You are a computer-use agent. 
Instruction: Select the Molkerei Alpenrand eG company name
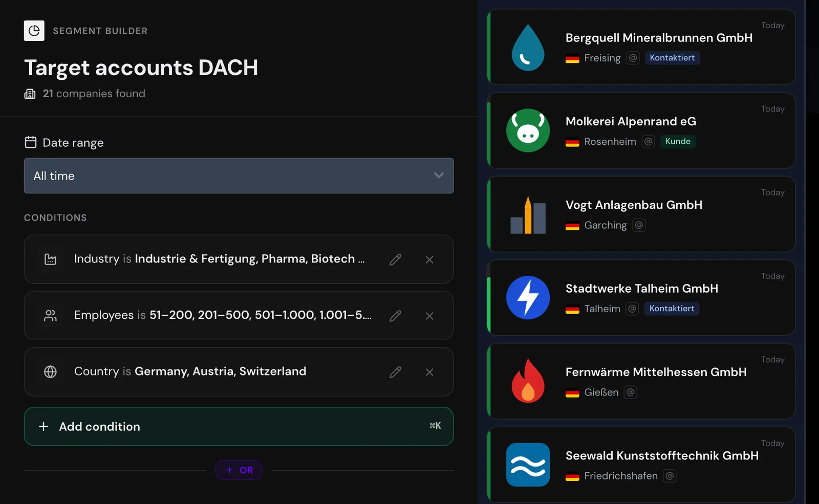coord(631,121)
